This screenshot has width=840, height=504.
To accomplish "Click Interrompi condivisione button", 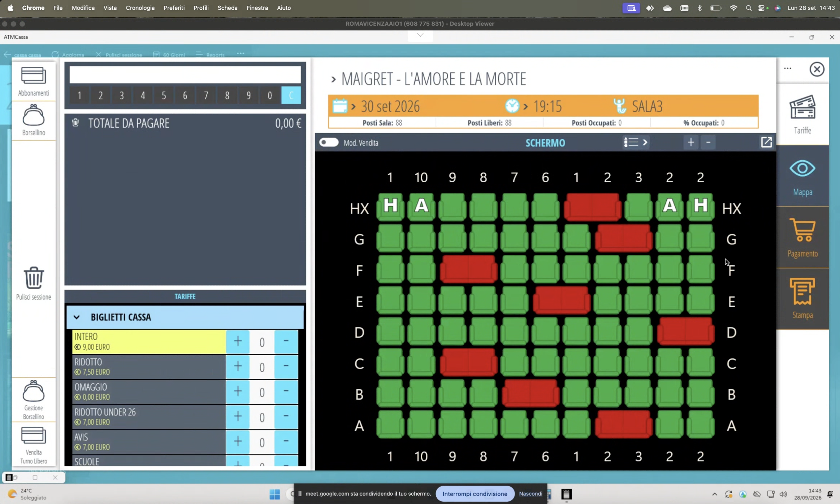I will [x=475, y=494].
